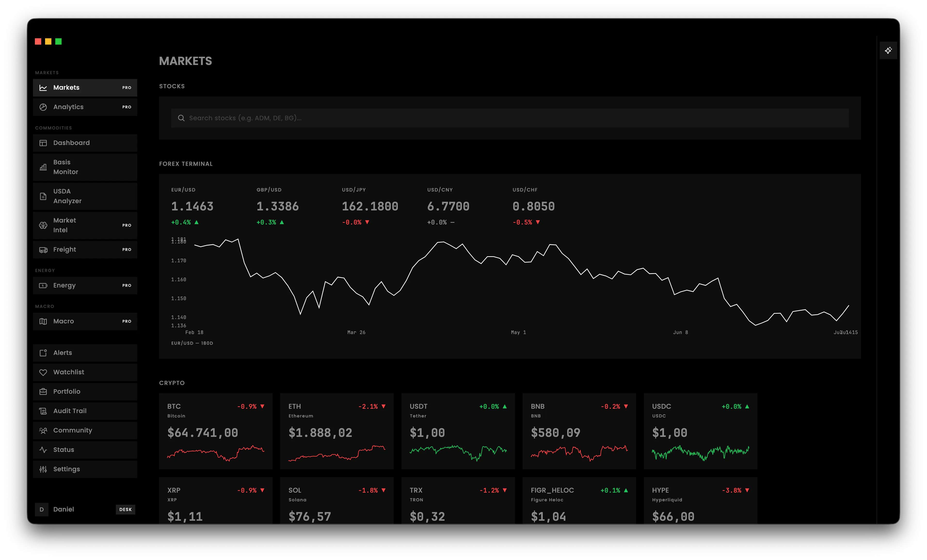Viewport: 927px width, 560px height.
Task: Select the USD/CHF forex pair
Action: click(x=534, y=206)
